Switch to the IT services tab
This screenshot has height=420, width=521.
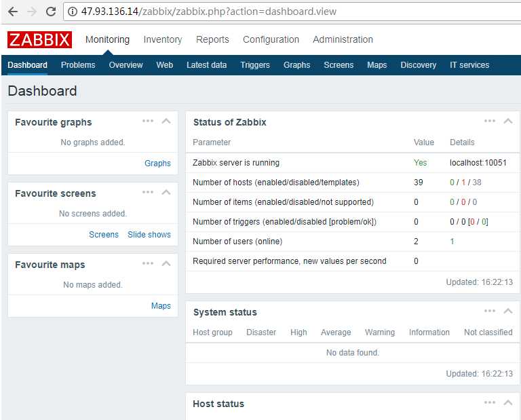(x=469, y=65)
